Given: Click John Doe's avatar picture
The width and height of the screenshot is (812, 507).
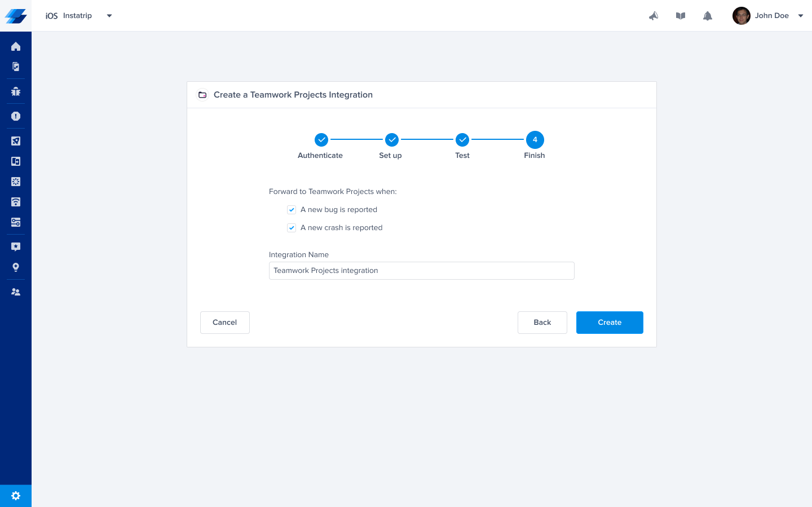Looking at the screenshot, I should click(x=742, y=16).
